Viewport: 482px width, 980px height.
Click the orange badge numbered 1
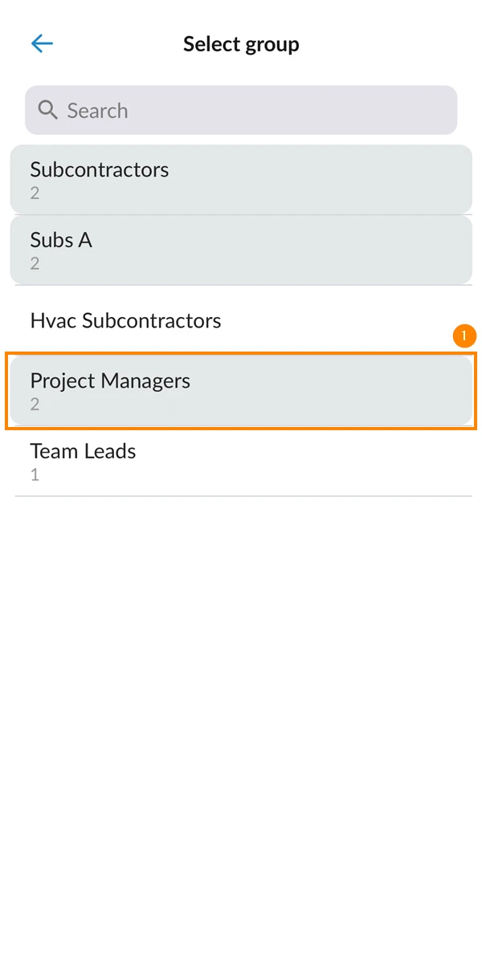464,335
